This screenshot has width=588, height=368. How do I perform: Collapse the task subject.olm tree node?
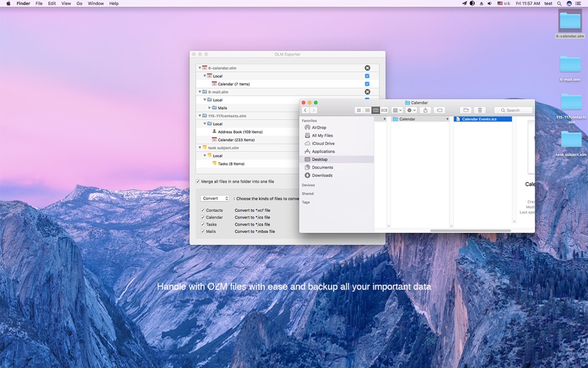click(199, 147)
